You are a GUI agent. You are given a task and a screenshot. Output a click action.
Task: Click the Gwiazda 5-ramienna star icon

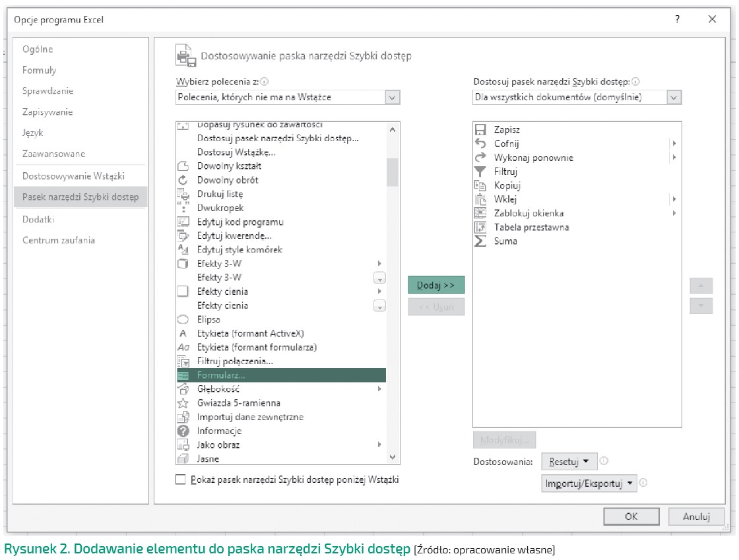coord(183,403)
